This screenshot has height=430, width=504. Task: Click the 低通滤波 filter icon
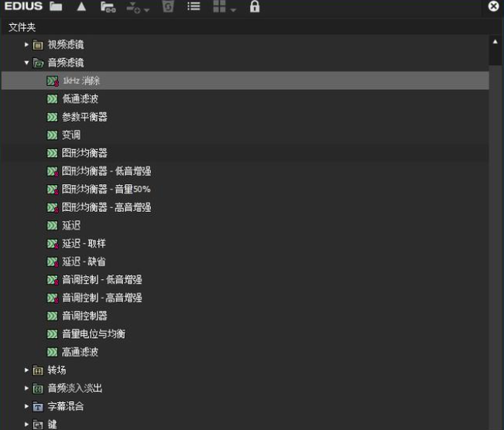tap(52, 99)
